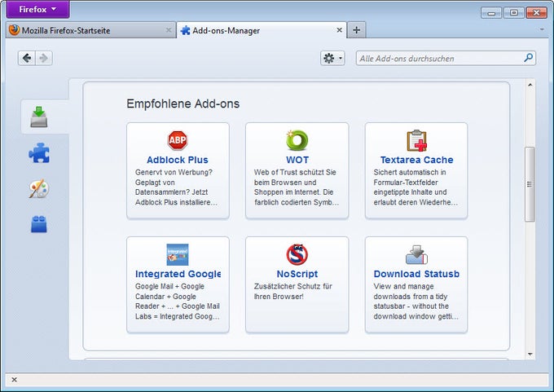Click the search magnifier icon
Image resolution: width=554 pixels, height=392 pixels.
[528, 58]
